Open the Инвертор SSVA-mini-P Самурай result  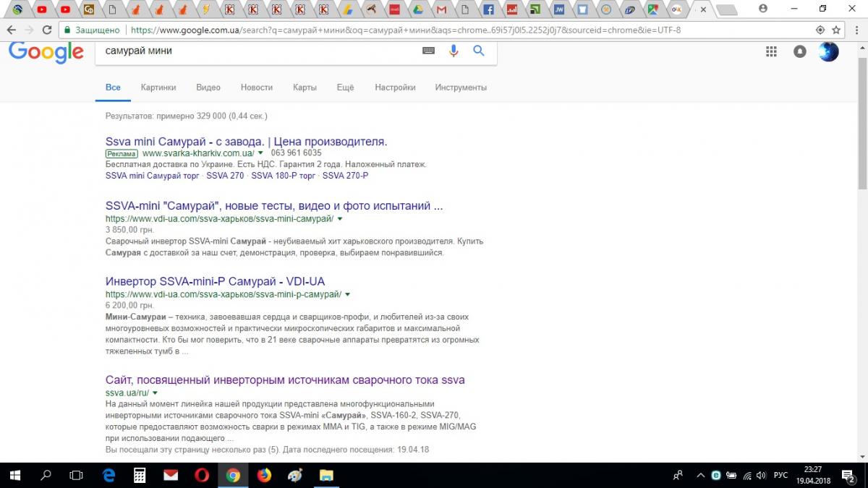coord(215,281)
